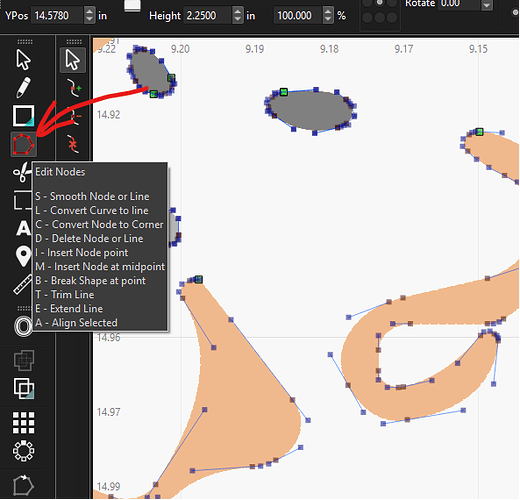Viewport: 520px width, 500px height.
Task: Select the bottom-right anchor dot
Action: click(x=392, y=17)
